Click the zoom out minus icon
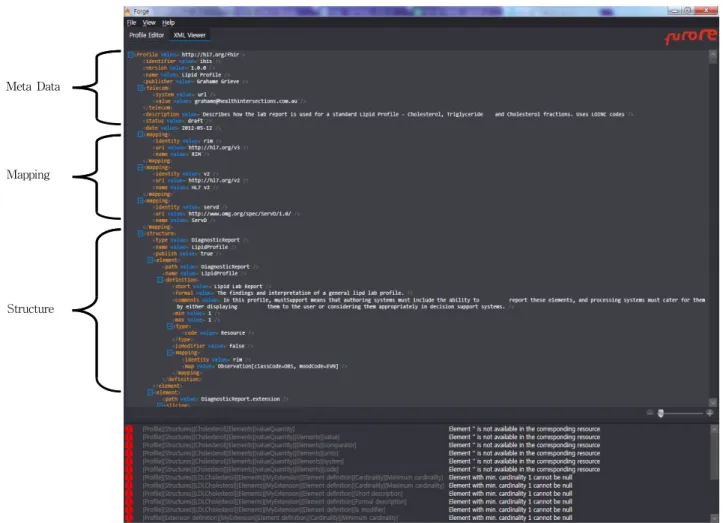726x523 pixels. click(x=650, y=413)
